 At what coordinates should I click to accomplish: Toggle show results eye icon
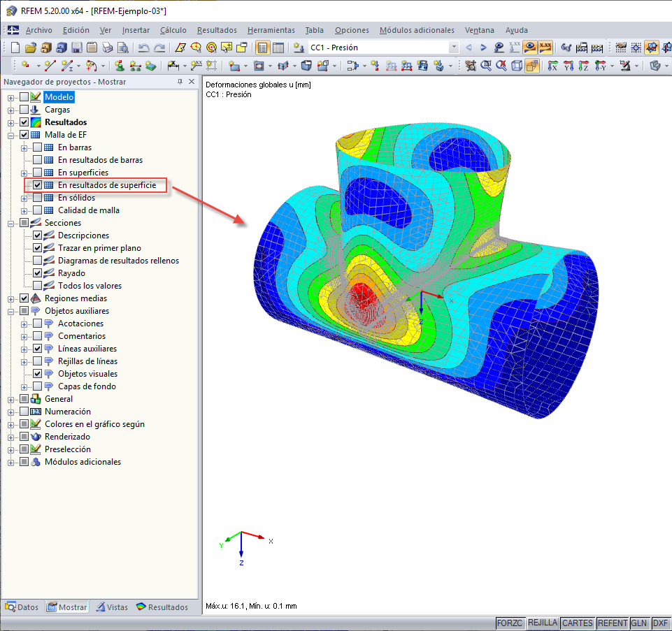tap(530, 47)
